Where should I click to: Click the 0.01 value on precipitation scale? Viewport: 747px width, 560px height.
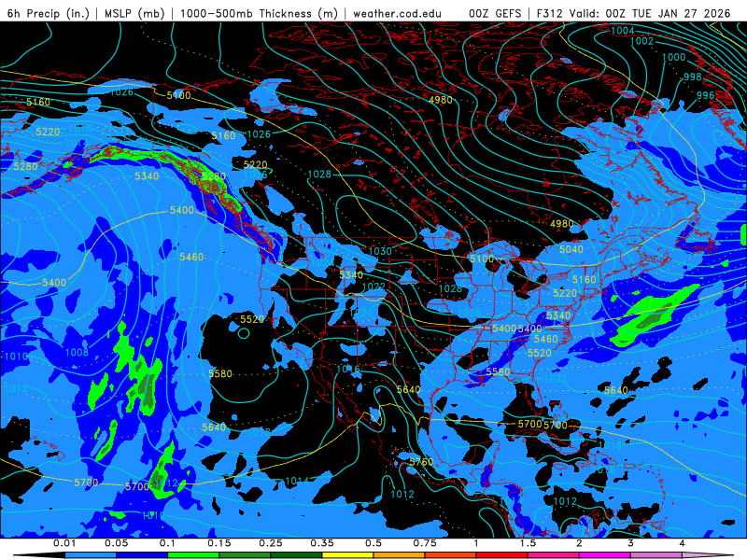pyautogui.click(x=64, y=543)
